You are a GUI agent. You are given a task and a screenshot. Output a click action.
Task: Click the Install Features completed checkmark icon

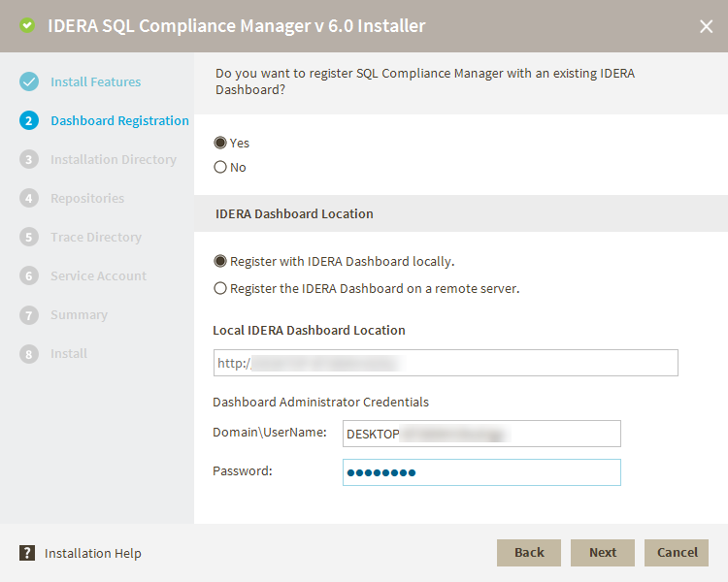29,81
